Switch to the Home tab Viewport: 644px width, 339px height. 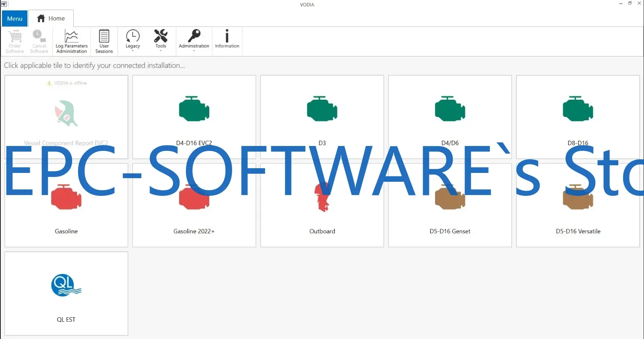pos(51,18)
